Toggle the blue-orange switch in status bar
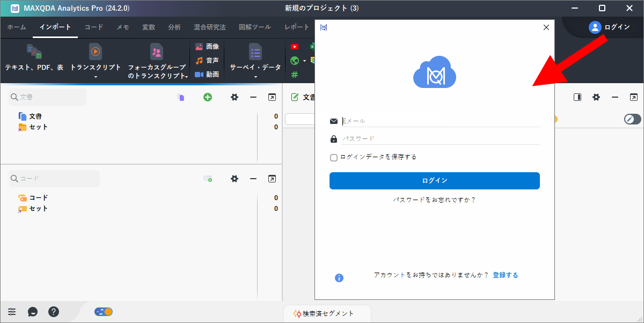 click(104, 311)
